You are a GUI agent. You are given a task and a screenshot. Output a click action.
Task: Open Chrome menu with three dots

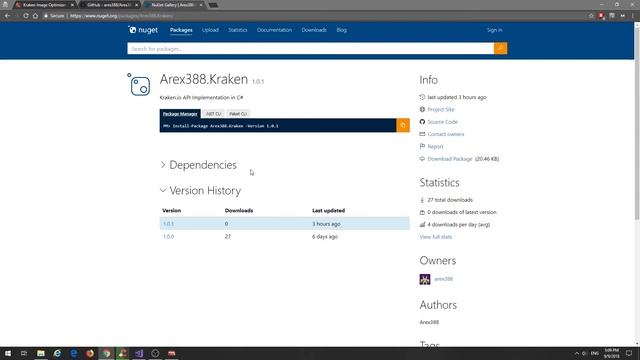[x=633, y=16]
